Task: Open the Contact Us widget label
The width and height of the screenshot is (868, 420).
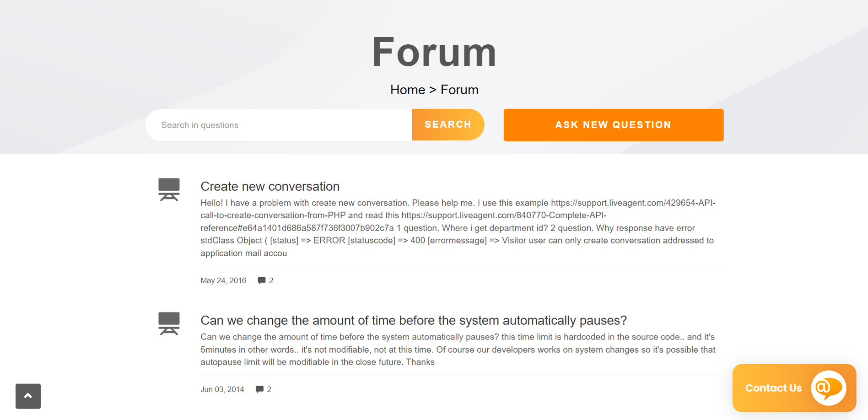Action: click(x=773, y=388)
